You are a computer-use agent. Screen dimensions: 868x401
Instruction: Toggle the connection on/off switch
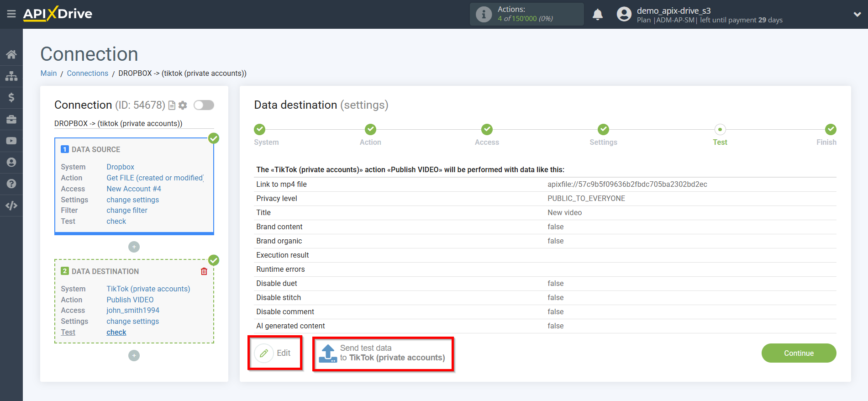[x=204, y=105]
